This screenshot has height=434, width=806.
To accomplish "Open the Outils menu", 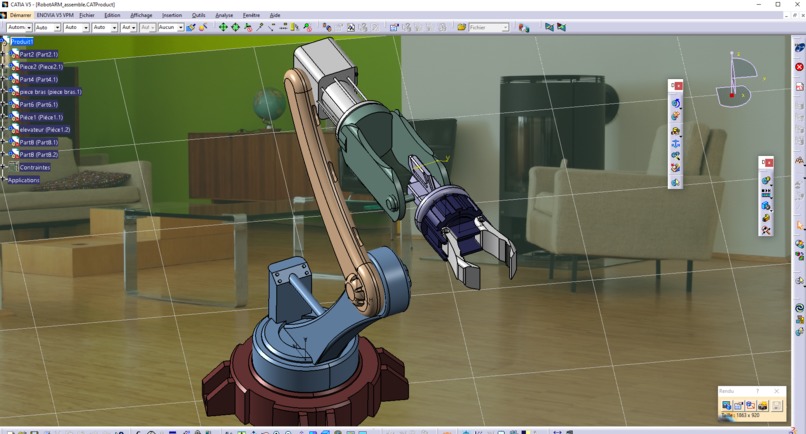I will (x=198, y=15).
